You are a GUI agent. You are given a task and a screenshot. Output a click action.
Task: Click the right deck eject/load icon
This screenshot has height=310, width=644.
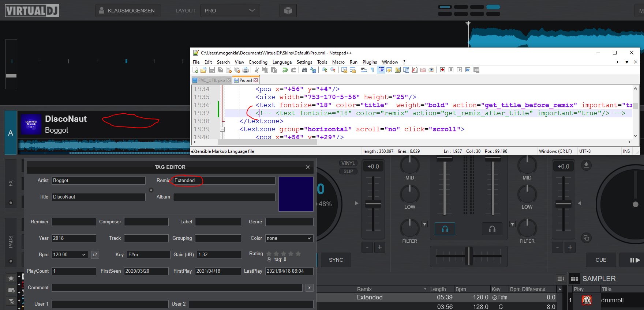point(586,165)
